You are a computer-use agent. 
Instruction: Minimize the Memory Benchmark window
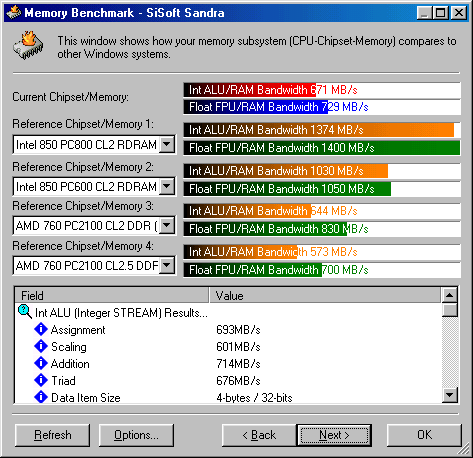pyautogui.click(x=424, y=13)
